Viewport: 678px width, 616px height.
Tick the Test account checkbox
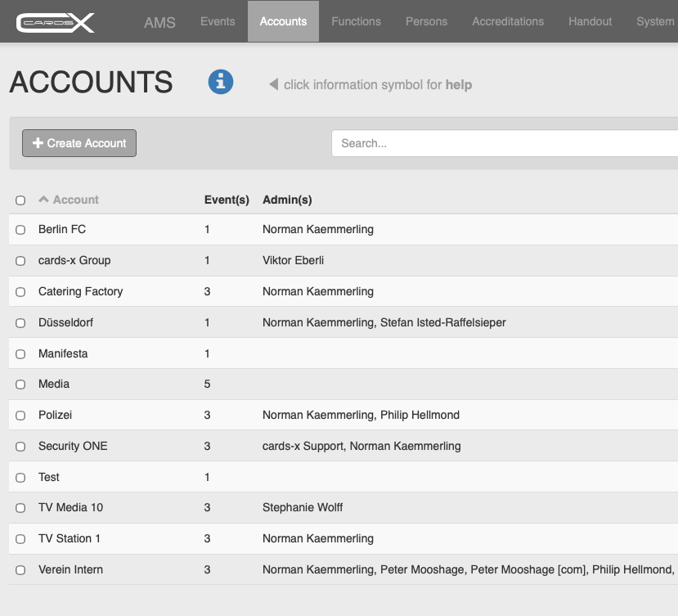point(20,478)
